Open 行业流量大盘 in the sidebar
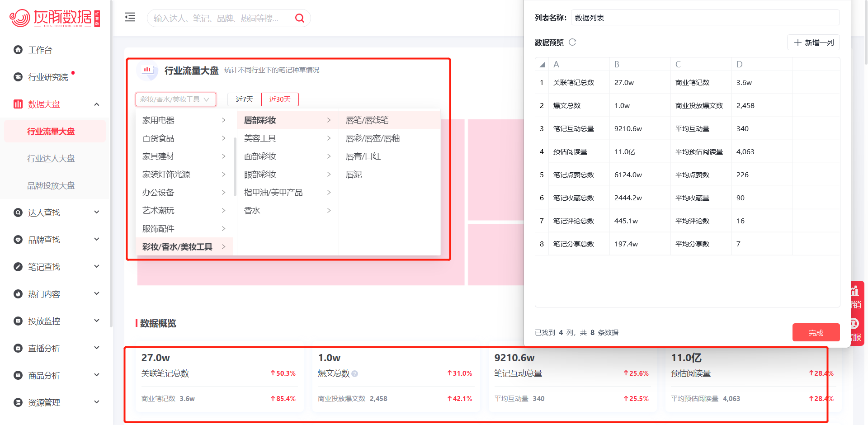Screen dimensions: 868x425 click(x=55, y=132)
